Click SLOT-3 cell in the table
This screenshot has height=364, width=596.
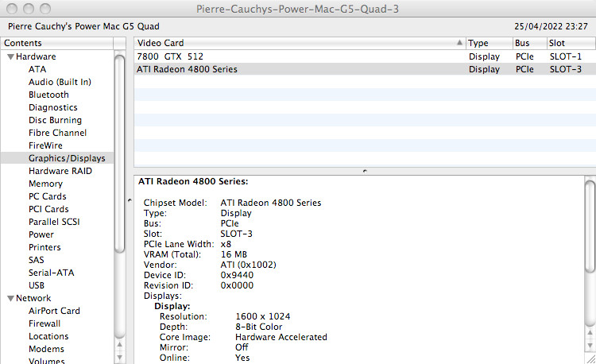(x=566, y=69)
